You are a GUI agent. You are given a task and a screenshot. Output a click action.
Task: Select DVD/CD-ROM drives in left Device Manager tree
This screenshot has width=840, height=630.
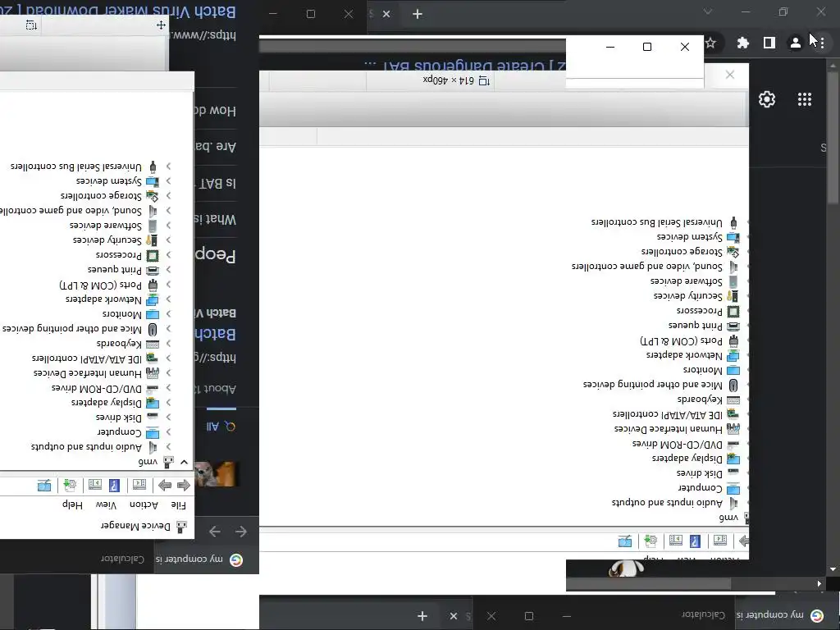(x=97, y=388)
